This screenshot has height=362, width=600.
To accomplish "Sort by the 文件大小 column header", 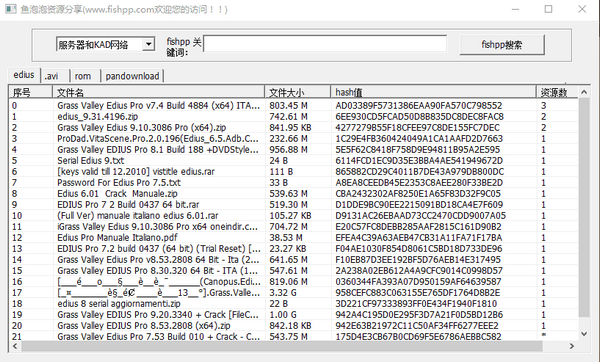I will coord(297,92).
